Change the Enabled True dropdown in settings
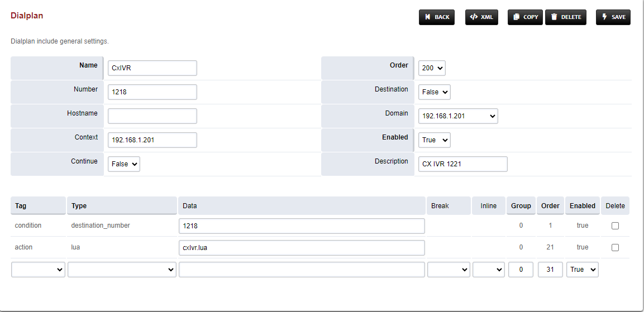Screen dimensions: 644x312 coord(434,140)
